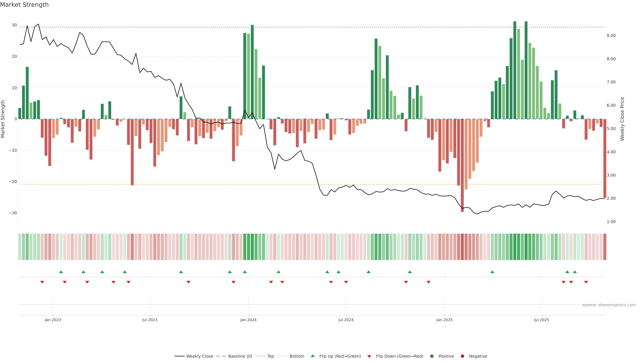The height and width of the screenshot is (362, 644).
Task: Click the Weekly Close Price axis title
Action: tap(622, 119)
